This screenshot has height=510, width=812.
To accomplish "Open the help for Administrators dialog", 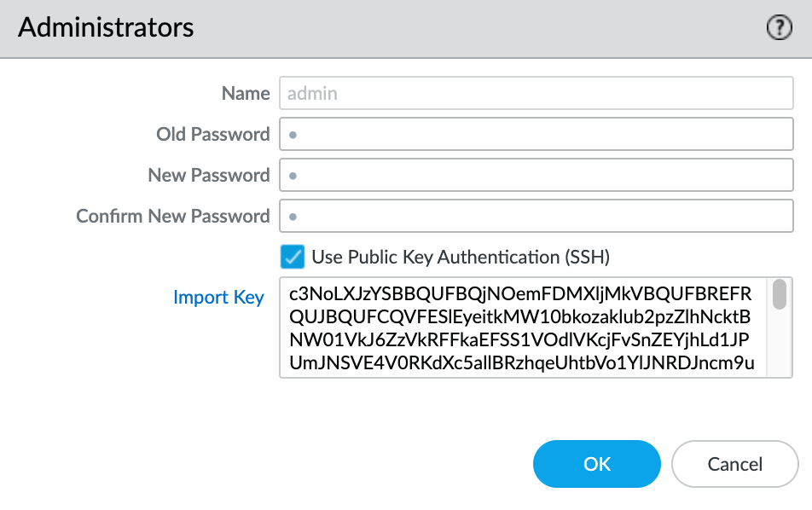I will [778, 27].
